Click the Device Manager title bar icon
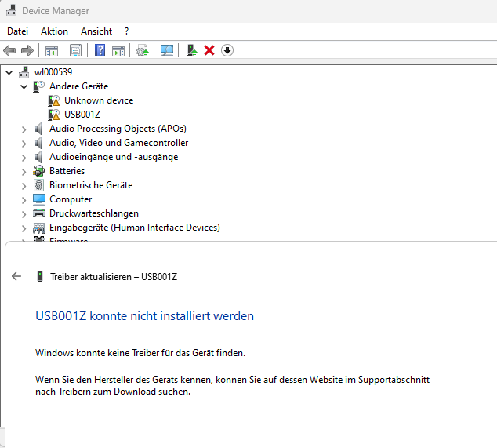Image resolution: width=497 pixels, height=448 pixels. 12,11
